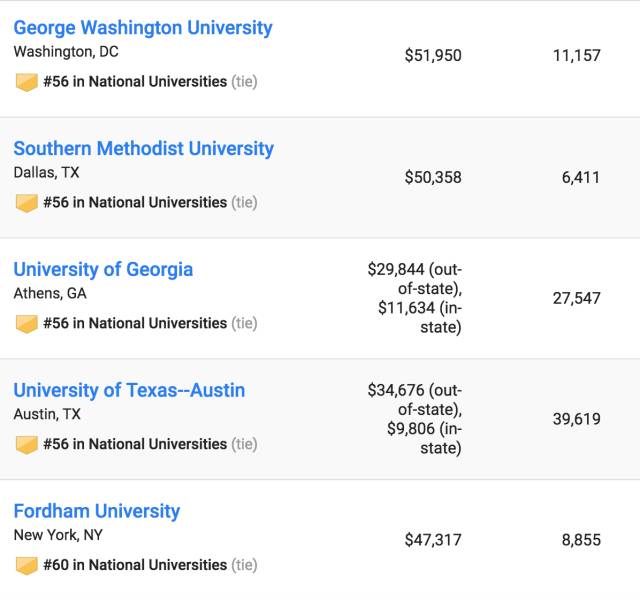Image resolution: width=640 pixels, height=600 pixels.
Task: Visit the University of Georgia page
Action: [103, 270]
